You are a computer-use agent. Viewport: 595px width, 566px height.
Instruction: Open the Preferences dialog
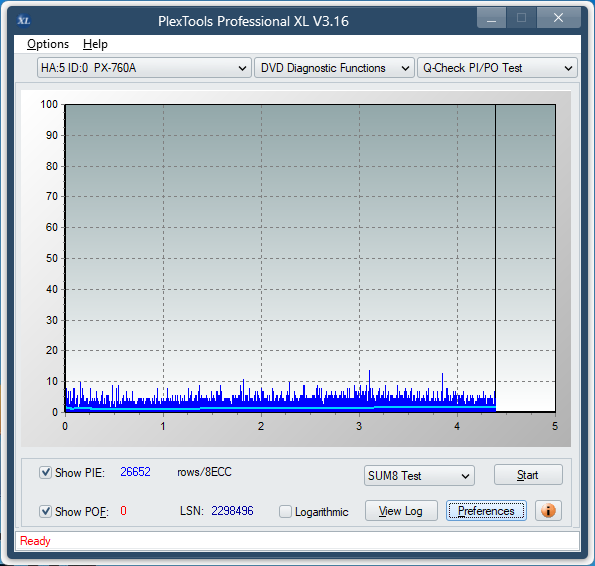point(486,511)
